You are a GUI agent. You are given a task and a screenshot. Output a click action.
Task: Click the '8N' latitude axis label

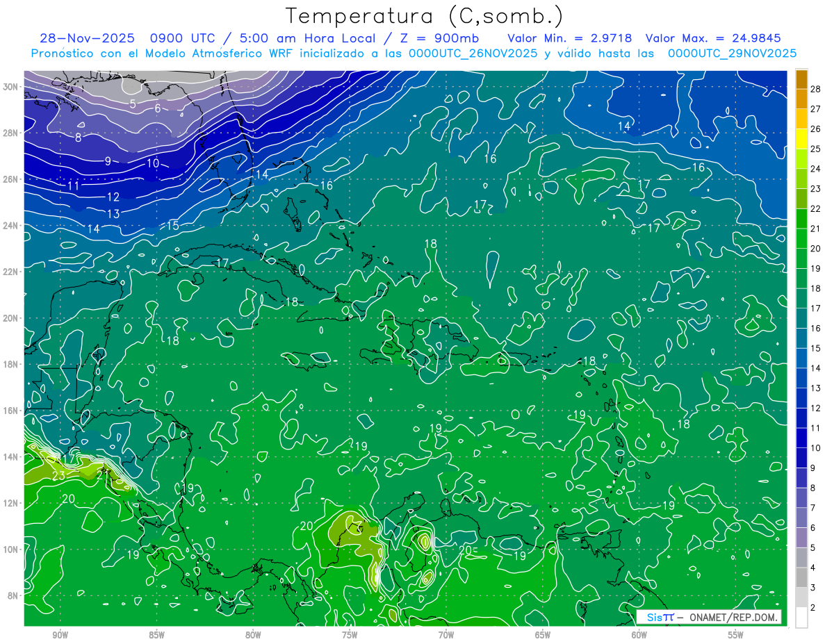tap(13, 596)
